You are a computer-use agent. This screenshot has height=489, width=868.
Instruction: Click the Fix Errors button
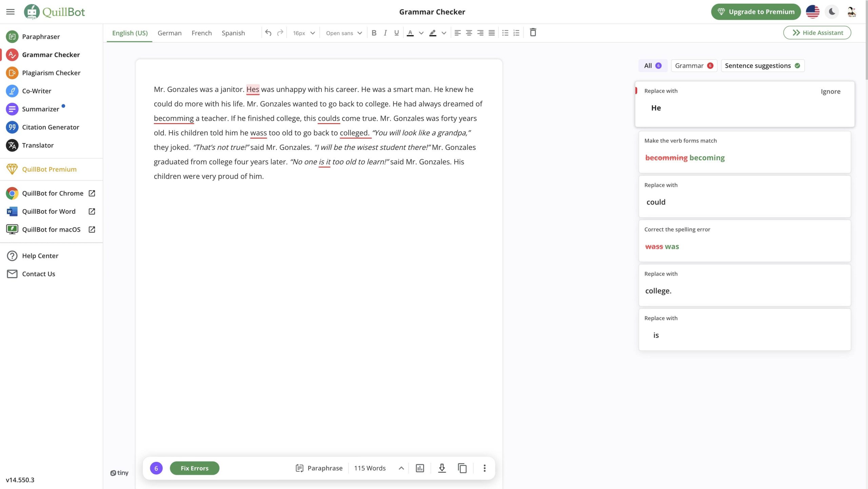pyautogui.click(x=194, y=468)
